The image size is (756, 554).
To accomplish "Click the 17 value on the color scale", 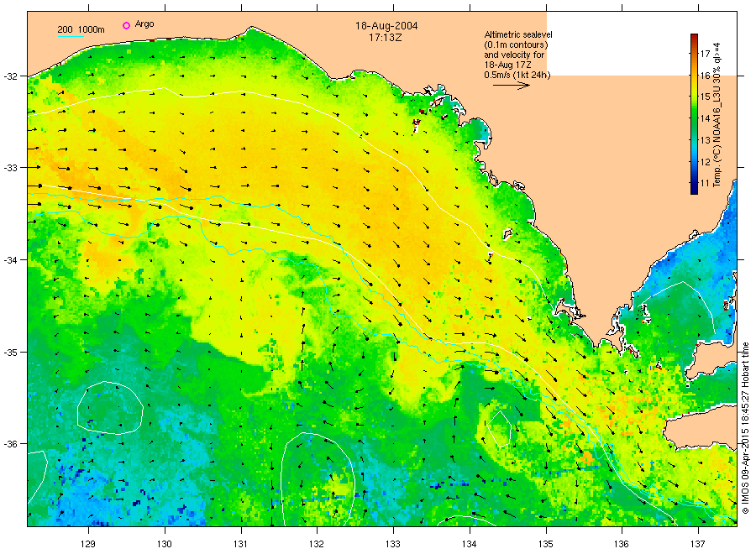I will pos(705,53).
